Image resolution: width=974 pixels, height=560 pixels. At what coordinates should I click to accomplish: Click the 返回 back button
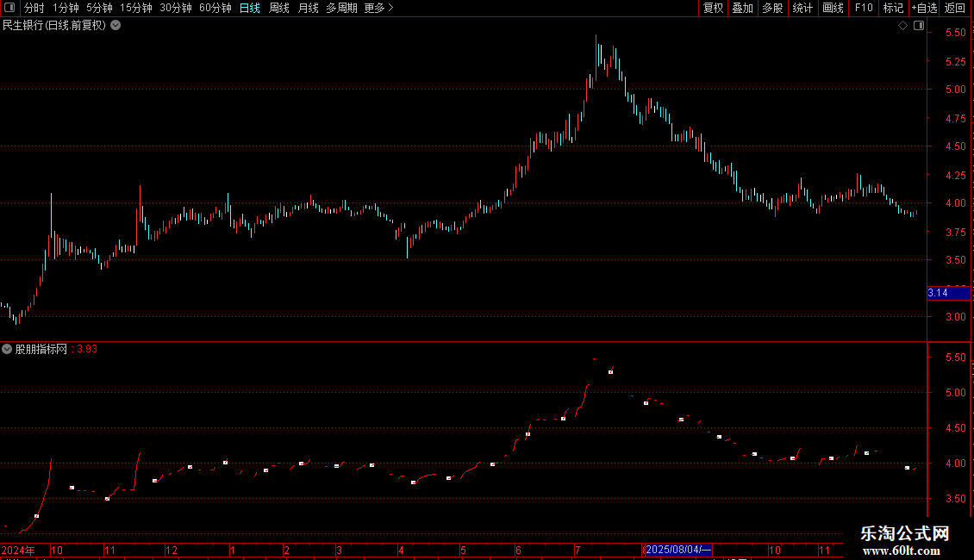(x=955, y=8)
